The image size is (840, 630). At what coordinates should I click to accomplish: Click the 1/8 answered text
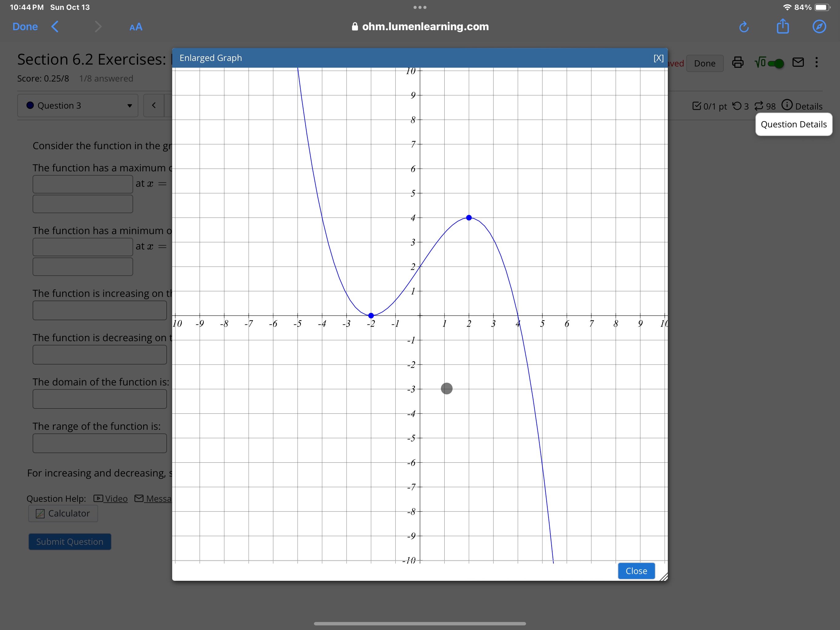tap(106, 79)
